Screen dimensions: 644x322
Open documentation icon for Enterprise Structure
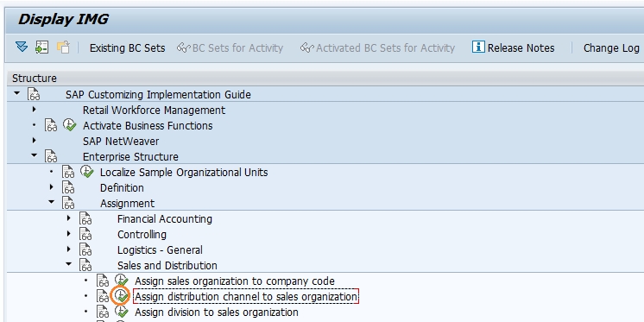coord(51,156)
